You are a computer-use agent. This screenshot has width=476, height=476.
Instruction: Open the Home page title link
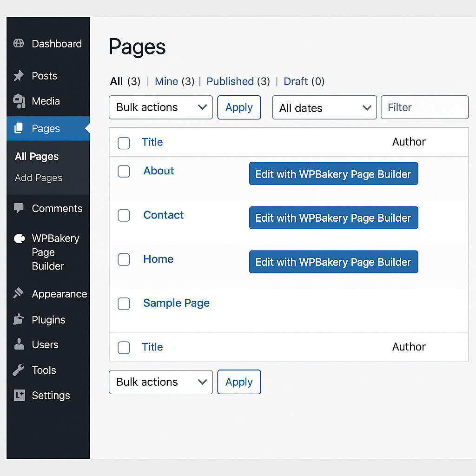coord(159,259)
